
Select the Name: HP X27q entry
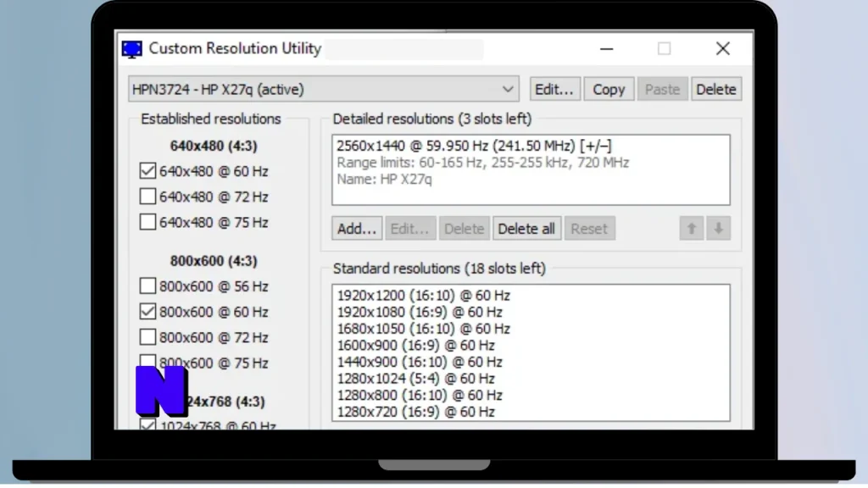[x=384, y=180]
